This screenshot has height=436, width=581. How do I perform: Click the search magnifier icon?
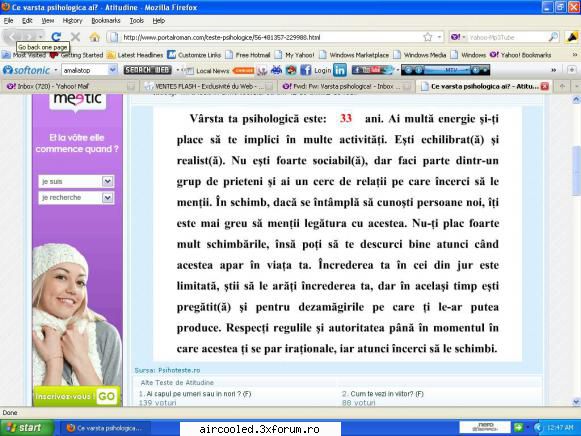tap(553, 37)
